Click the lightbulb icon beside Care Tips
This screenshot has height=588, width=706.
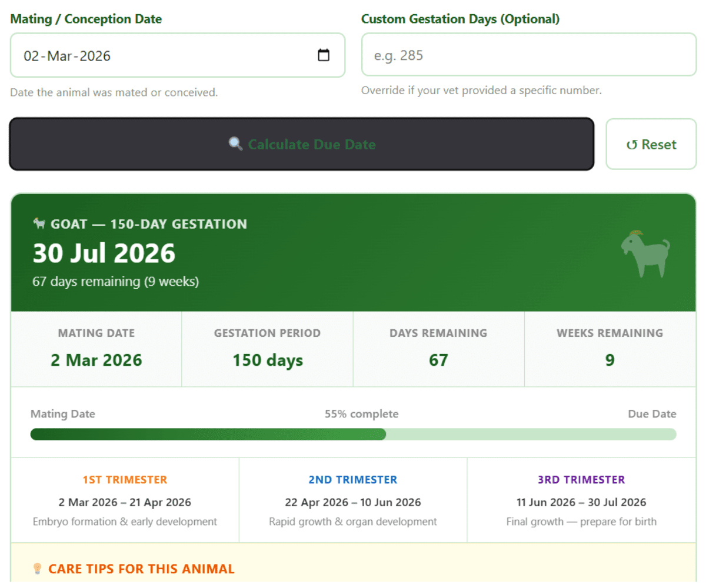pos(37,569)
